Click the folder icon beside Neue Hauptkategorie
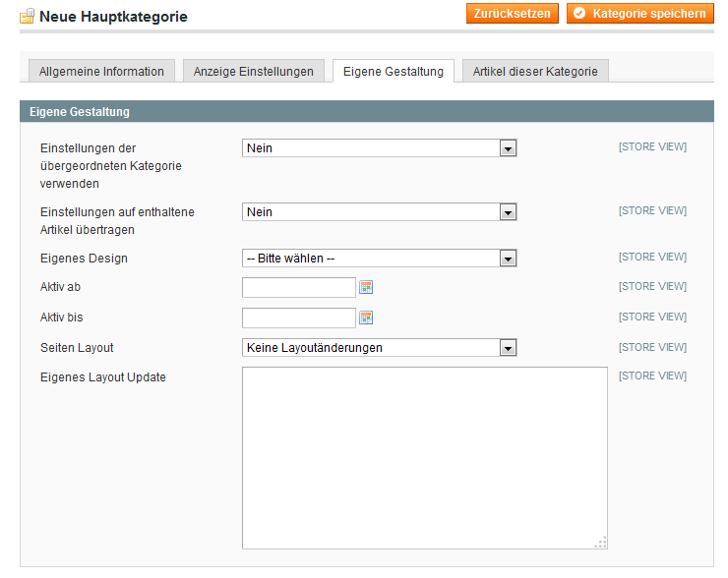 (x=27, y=17)
